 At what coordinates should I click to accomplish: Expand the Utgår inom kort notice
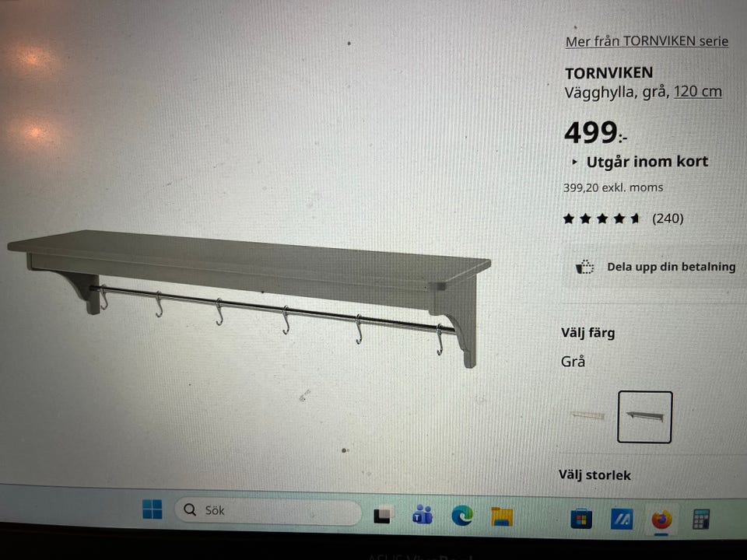pos(640,162)
